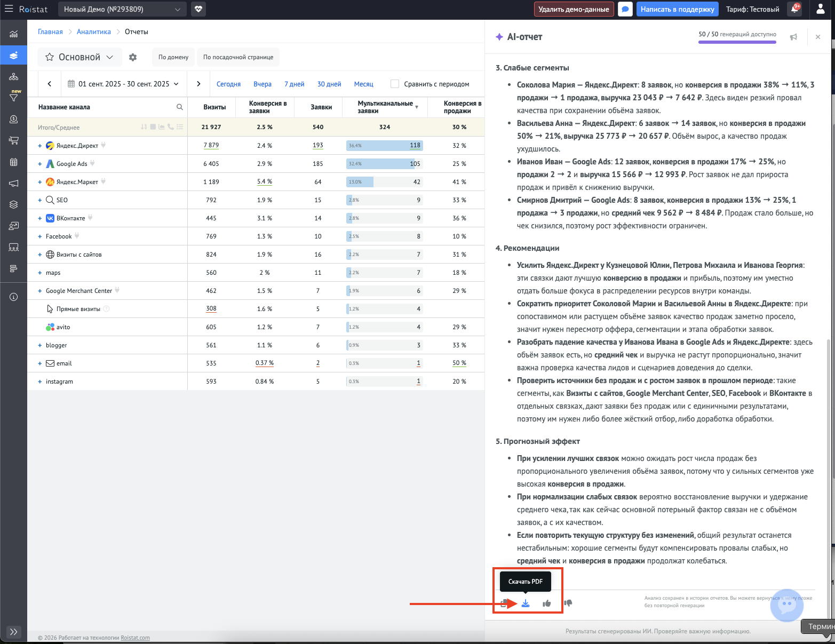Click thumbs down on AI report
The width and height of the screenshot is (835, 644).
click(568, 603)
